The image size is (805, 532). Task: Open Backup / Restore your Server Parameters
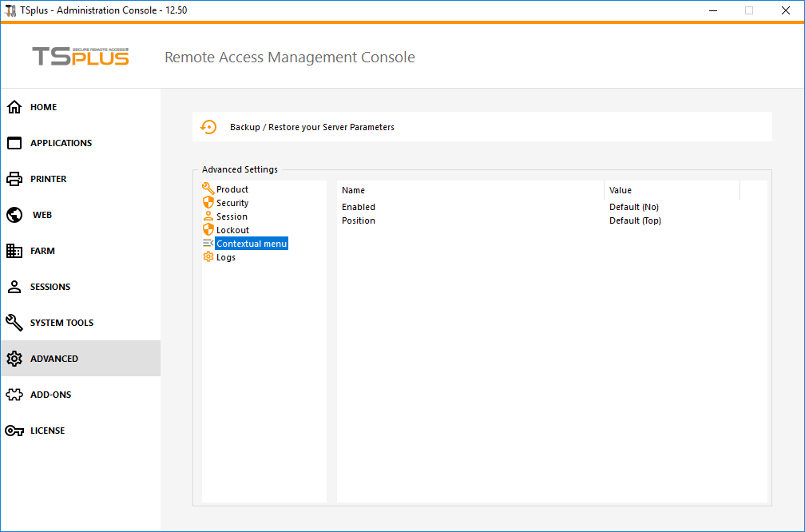point(311,127)
